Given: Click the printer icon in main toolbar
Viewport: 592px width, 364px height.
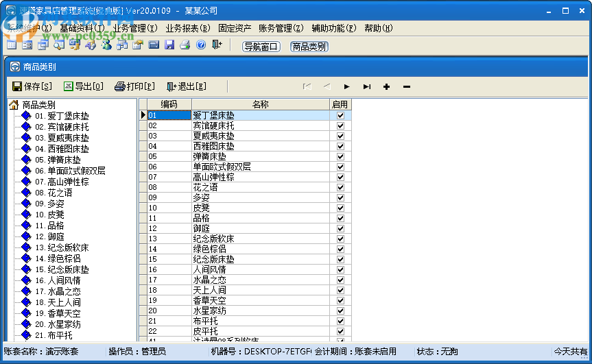Looking at the screenshot, I should pos(185,45).
